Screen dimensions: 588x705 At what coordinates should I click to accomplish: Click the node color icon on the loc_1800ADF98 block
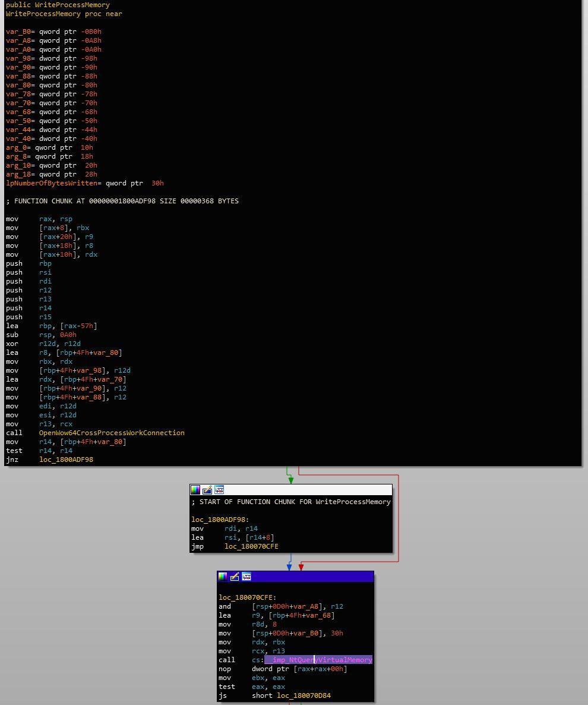[x=195, y=490]
